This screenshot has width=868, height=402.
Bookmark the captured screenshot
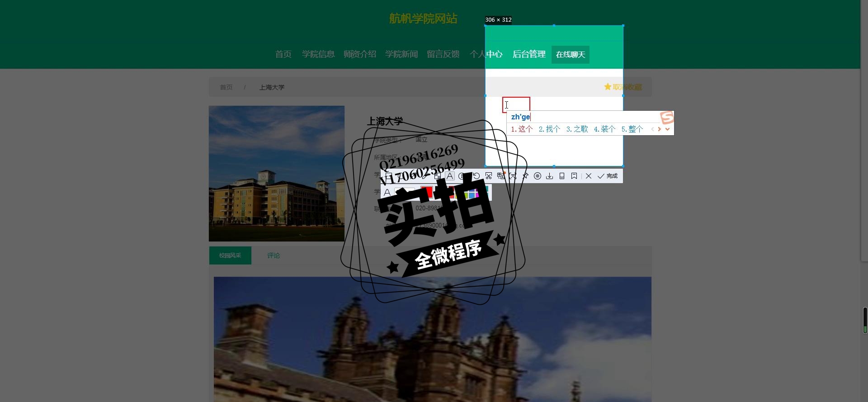click(574, 176)
